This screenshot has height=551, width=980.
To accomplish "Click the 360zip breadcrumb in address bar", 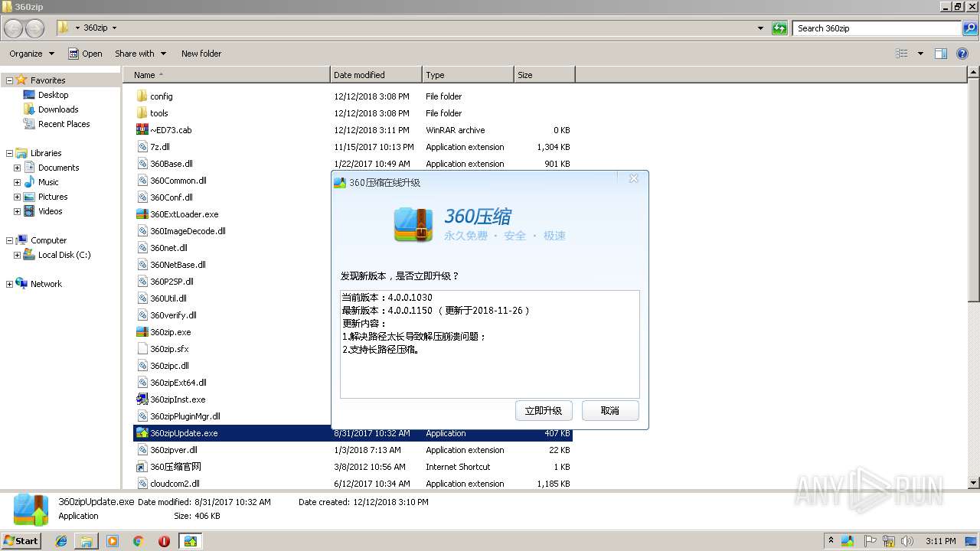I will [95, 28].
